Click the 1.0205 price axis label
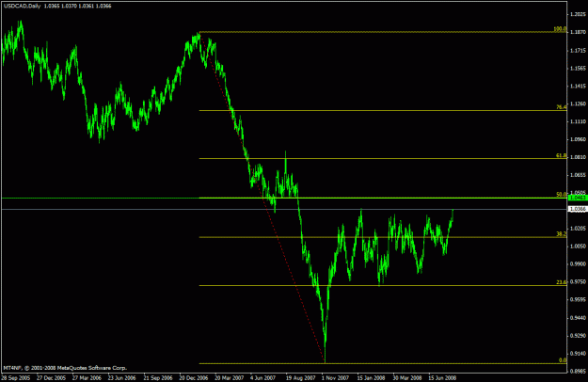The image size is (588, 382). 578,229
